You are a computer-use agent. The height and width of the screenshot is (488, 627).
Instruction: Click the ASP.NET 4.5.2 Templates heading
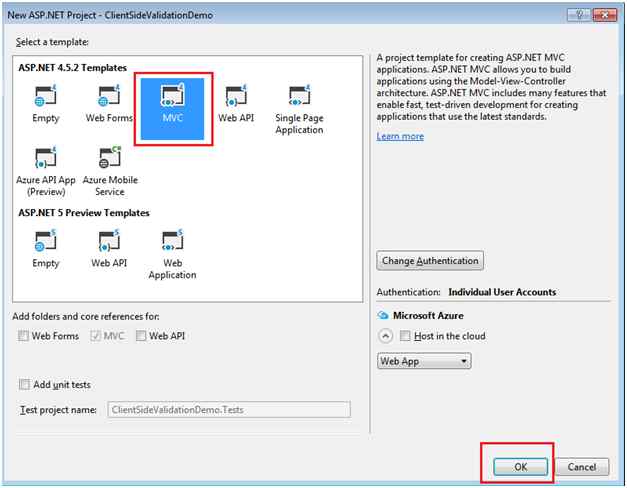click(x=72, y=68)
